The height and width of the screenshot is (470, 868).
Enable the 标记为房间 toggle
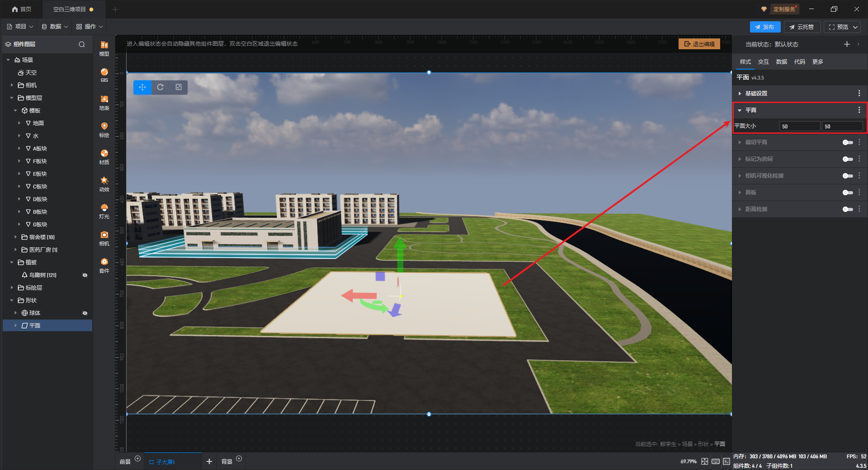coord(848,159)
